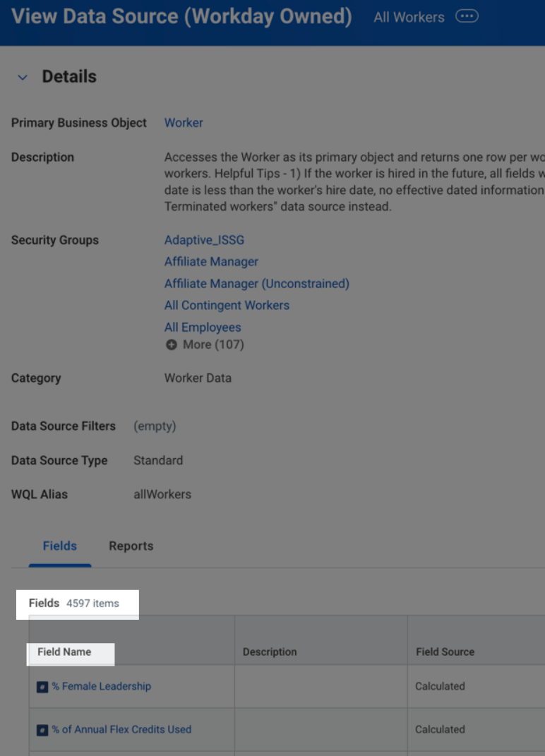This screenshot has width=545, height=756.
Task: Switch to the Fields tab
Action: point(60,546)
